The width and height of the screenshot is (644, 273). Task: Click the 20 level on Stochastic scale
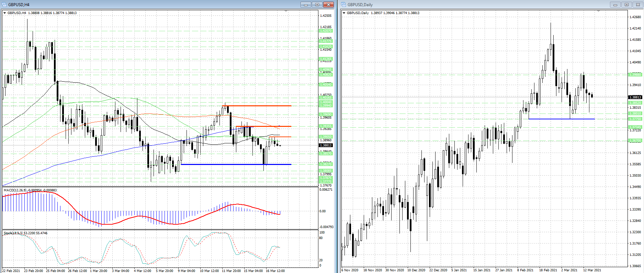(x=321, y=260)
